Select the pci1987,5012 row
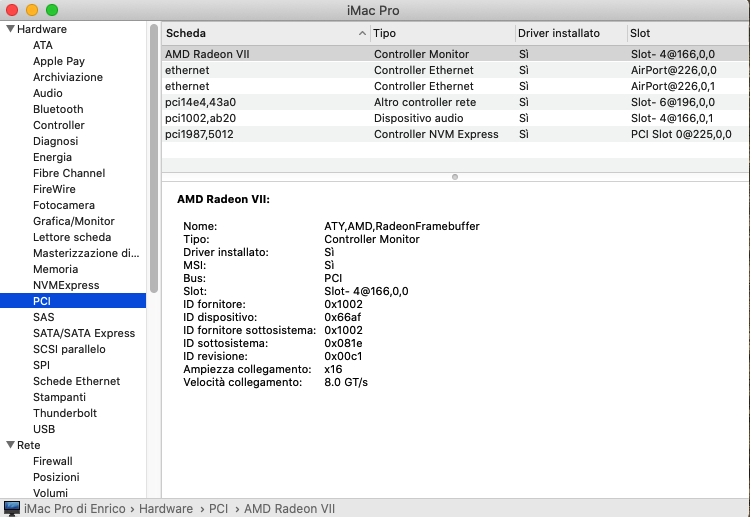 click(x=455, y=134)
